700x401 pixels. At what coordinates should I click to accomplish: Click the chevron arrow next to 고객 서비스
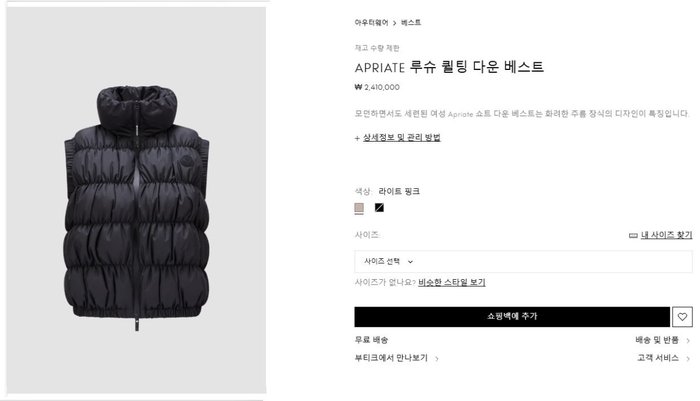click(688, 358)
